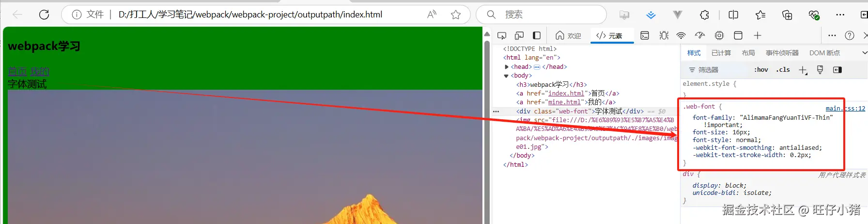Follow the mine.html href in the DOM tree
The image size is (868, 224).
(564, 102)
